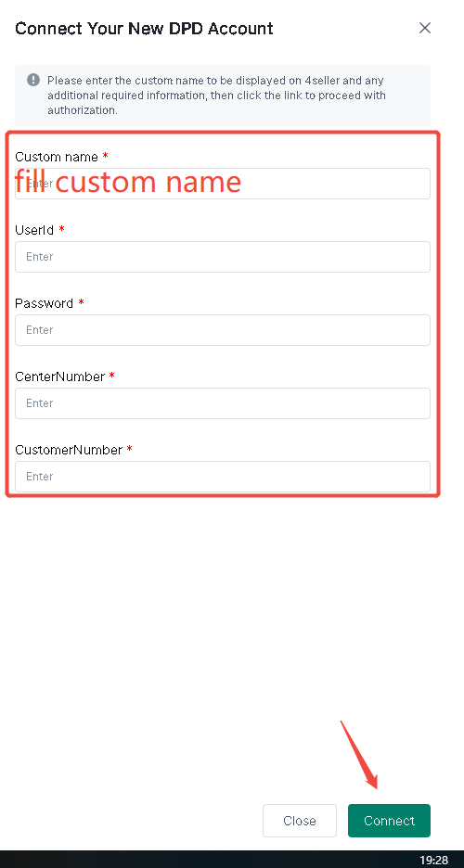Click into the Password field

(223, 330)
